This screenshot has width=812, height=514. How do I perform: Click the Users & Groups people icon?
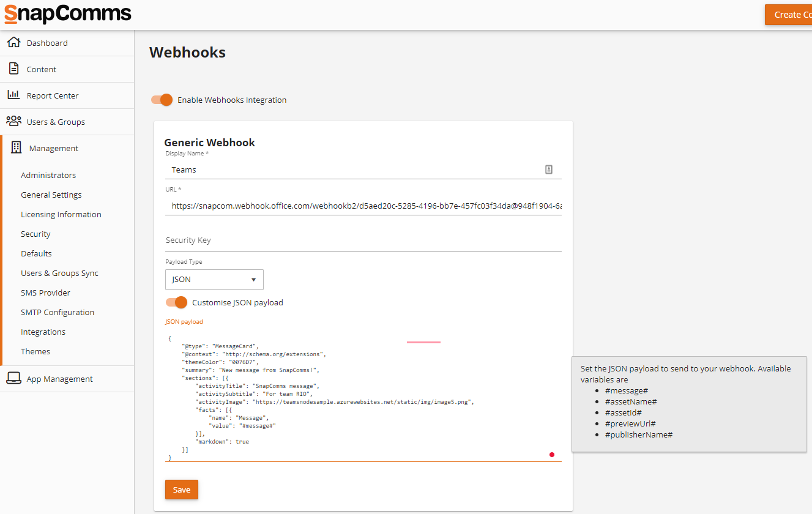click(x=13, y=121)
